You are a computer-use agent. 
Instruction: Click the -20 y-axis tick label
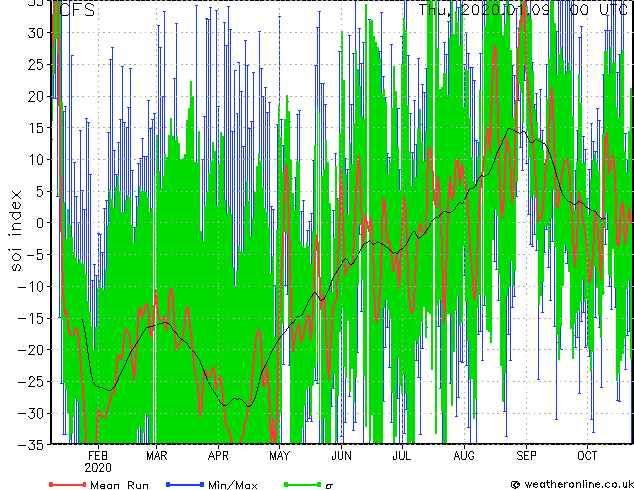[x=31, y=350]
